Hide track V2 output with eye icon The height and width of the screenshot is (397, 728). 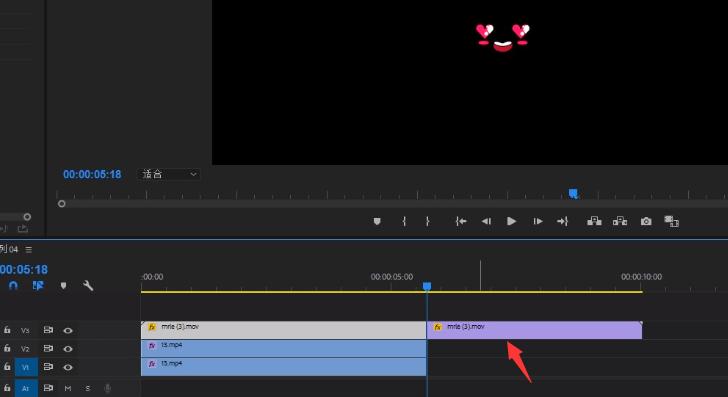pos(68,349)
